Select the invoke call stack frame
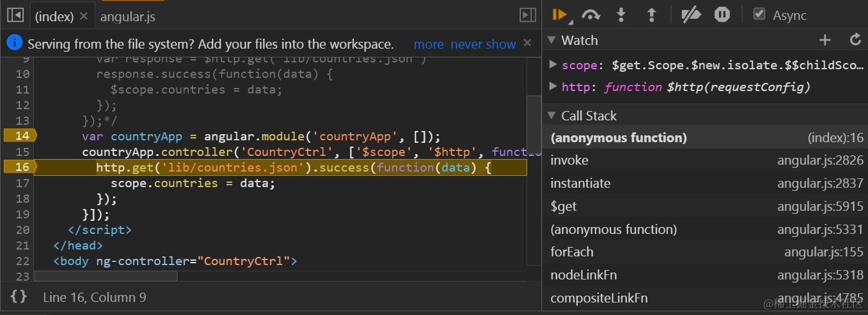 pyautogui.click(x=705, y=160)
